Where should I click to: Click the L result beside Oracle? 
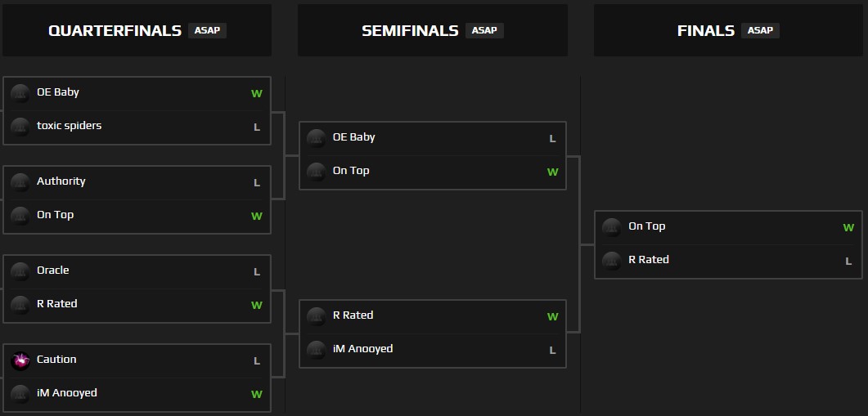tap(257, 272)
